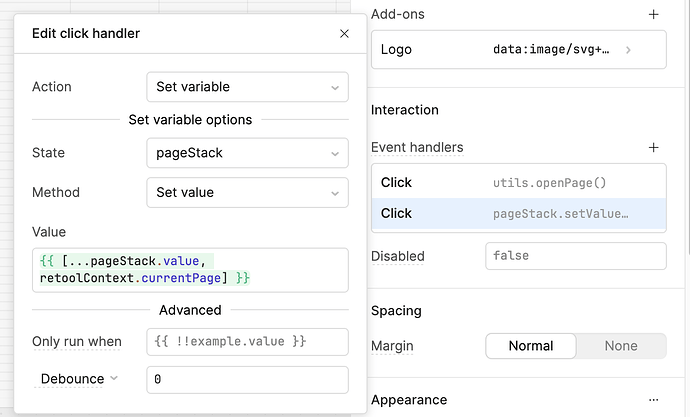
Task: Click the Set variable options label
Action: pos(190,120)
